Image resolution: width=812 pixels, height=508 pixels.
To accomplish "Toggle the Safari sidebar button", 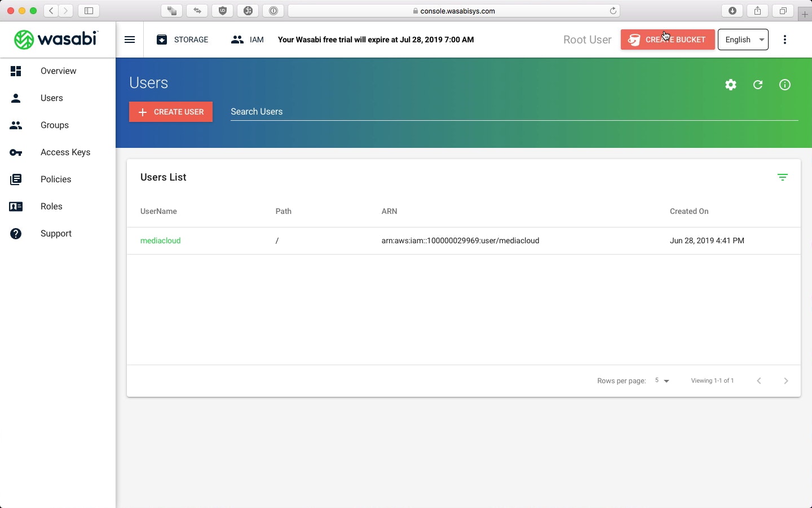I will 89,11.
